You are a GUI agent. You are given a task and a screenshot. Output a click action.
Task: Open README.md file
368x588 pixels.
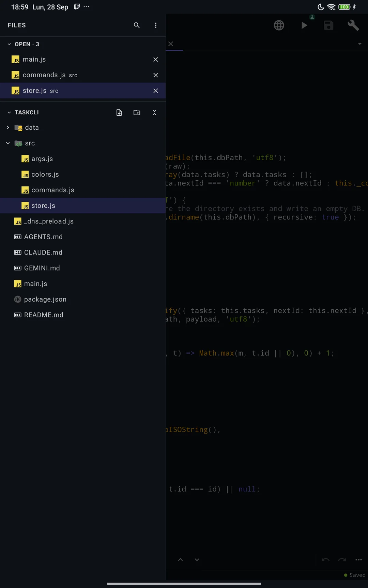(83, 315)
